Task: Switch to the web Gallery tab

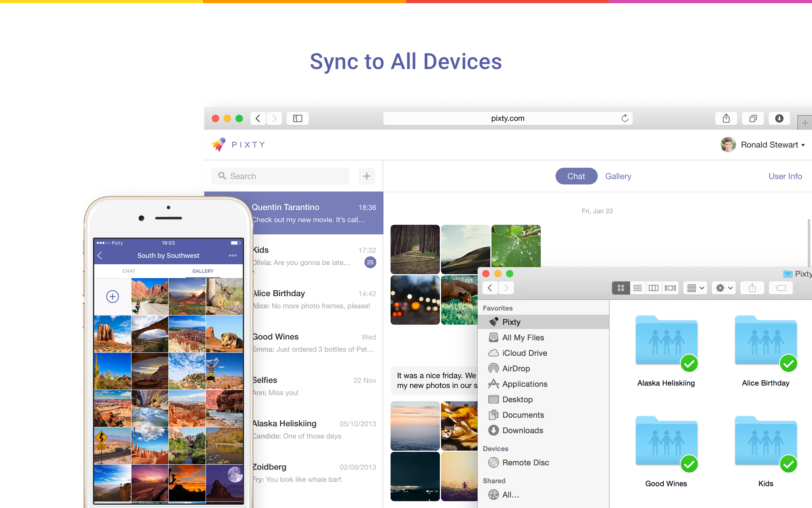Action: click(618, 176)
